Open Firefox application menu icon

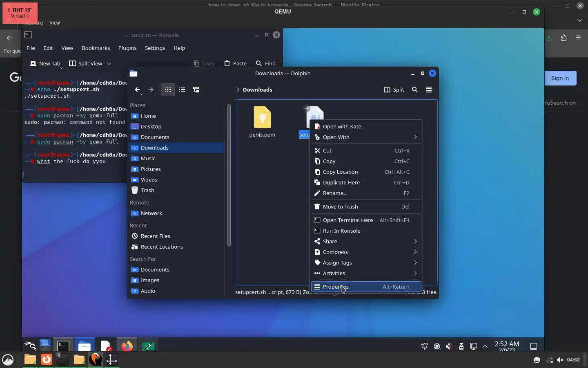pyautogui.click(x=578, y=38)
